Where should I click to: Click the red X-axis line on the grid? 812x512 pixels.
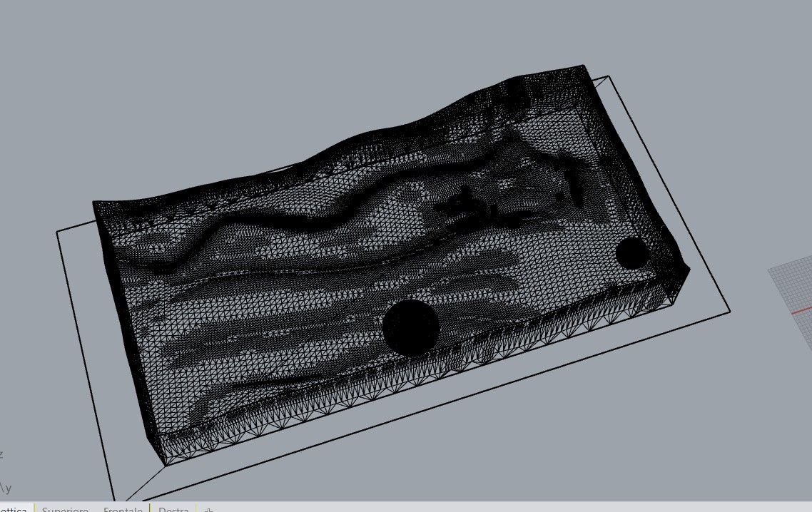pos(803,311)
